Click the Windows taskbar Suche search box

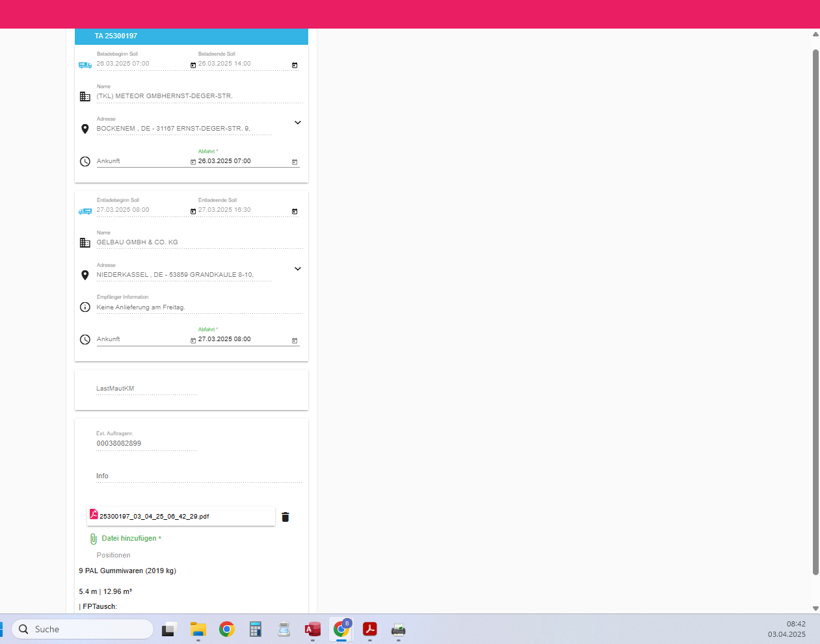point(83,629)
